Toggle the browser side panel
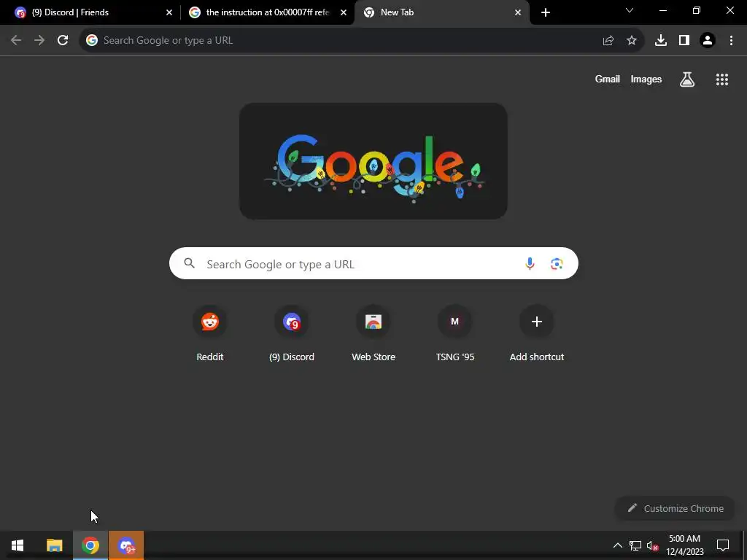This screenshot has width=747, height=560. click(684, 41)
